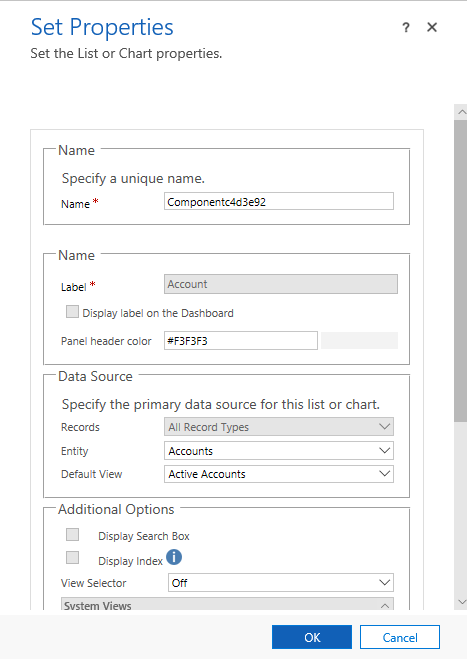
Task: Close the Set Properties dialog
Action: click(432, 27)
